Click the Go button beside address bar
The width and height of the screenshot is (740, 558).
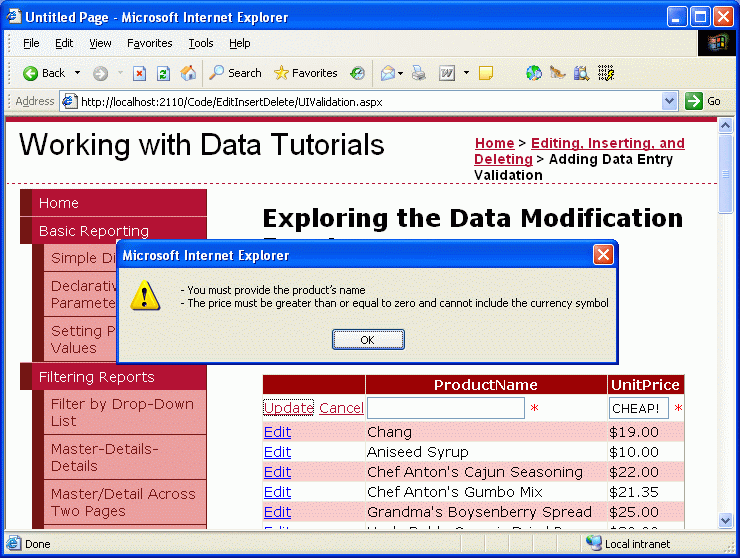point(704,101)
